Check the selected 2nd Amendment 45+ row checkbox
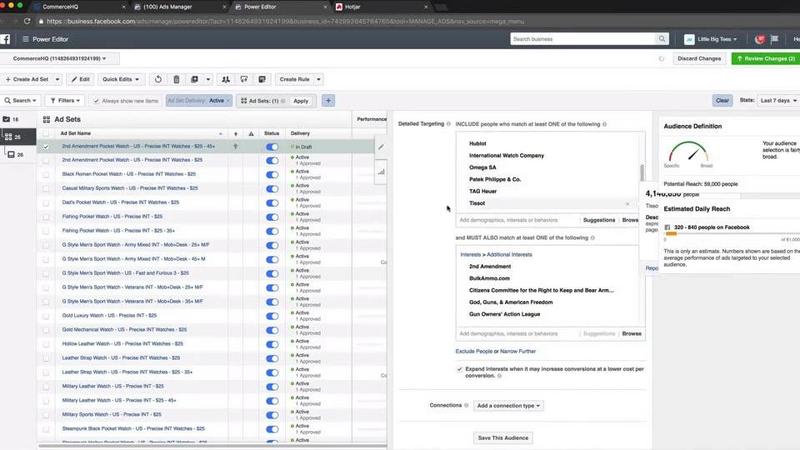800x450 pixels. tap(46, 147)
